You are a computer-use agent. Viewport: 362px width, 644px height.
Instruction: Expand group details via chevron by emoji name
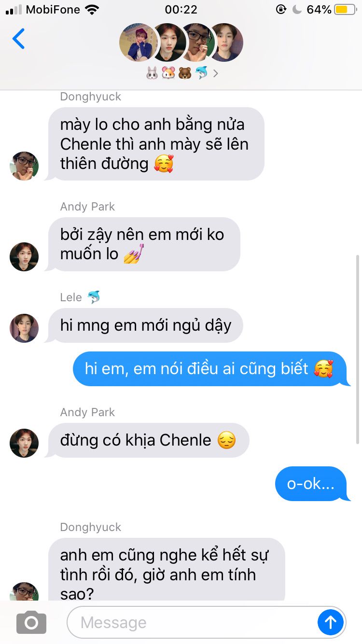[215, 73]
